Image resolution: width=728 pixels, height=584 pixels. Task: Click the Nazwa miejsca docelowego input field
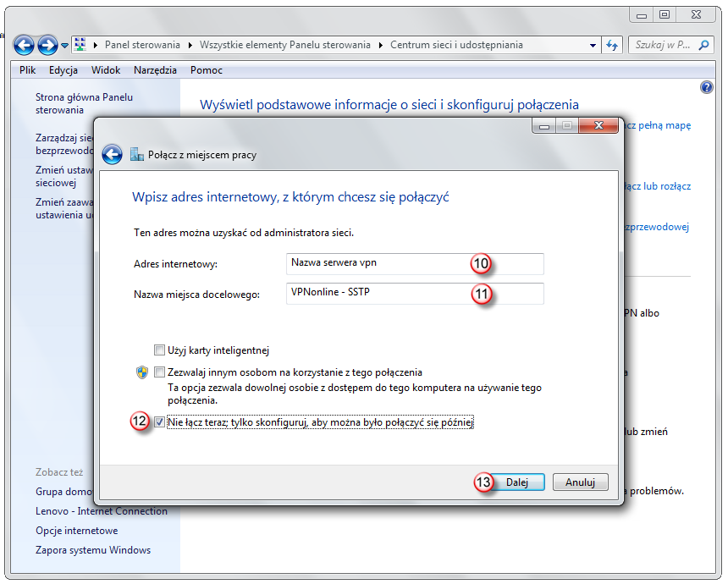tap(415, 294)
